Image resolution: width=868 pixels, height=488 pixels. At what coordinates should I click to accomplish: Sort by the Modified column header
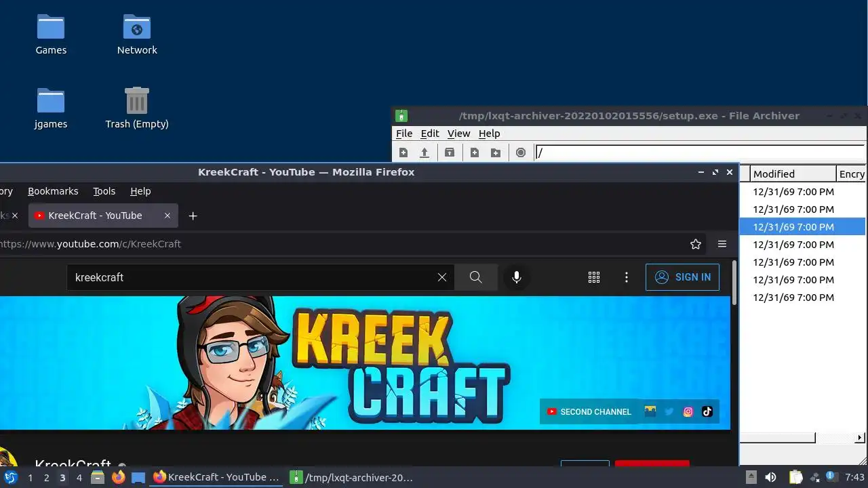pyautogui.click(x=792, y=174)
